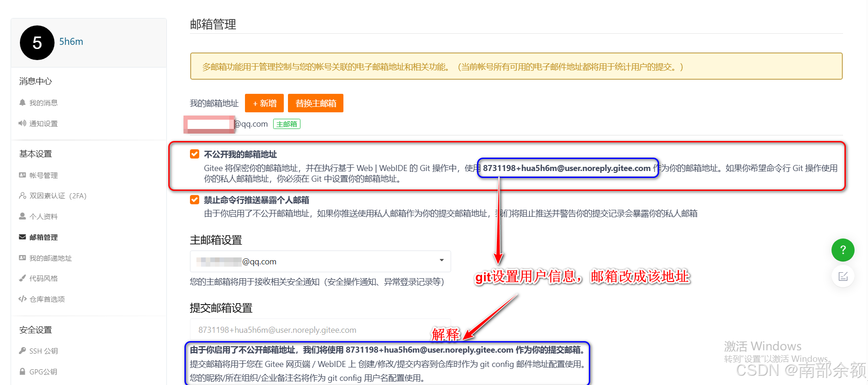Click the person-key icon beside 双因素认证
Image resolution: width=868 pixels, height=385 pixels.
(22, 196)
